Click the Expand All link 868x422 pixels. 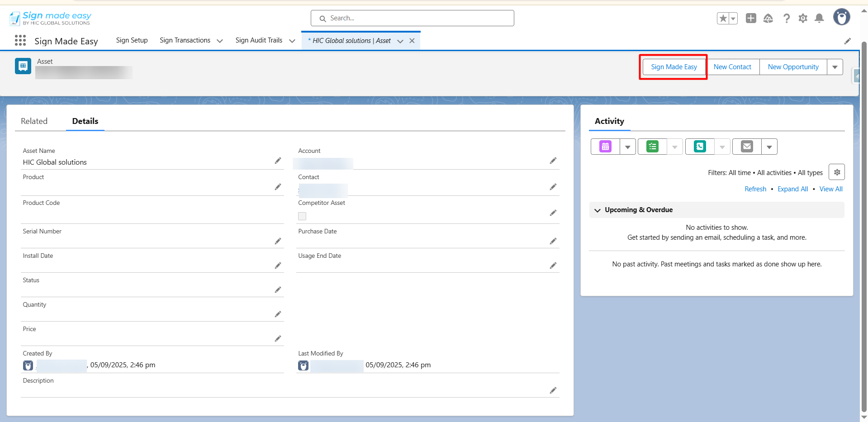[x=792, y=189]
